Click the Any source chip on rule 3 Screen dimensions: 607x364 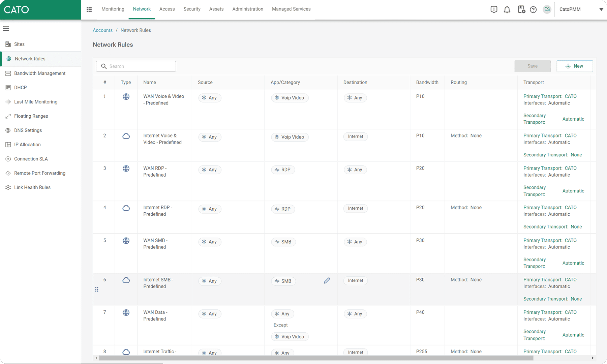point(210,170)
